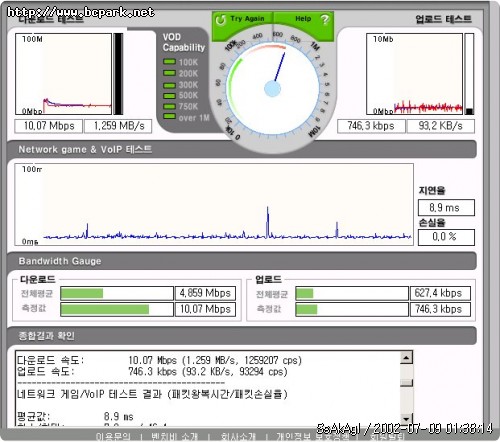Click the download test speed graph
This screenshot has height=442, width=500.
pos(63,74)
